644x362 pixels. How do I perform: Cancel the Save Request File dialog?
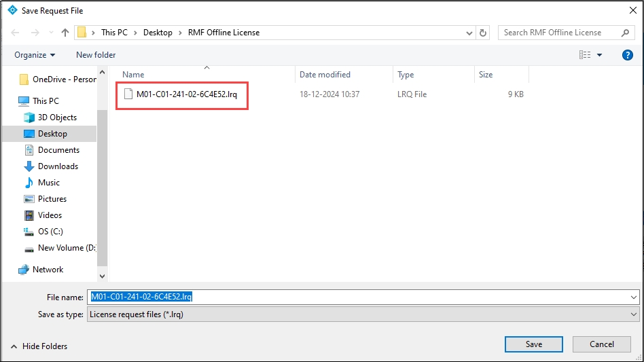[x=601, y=344]
